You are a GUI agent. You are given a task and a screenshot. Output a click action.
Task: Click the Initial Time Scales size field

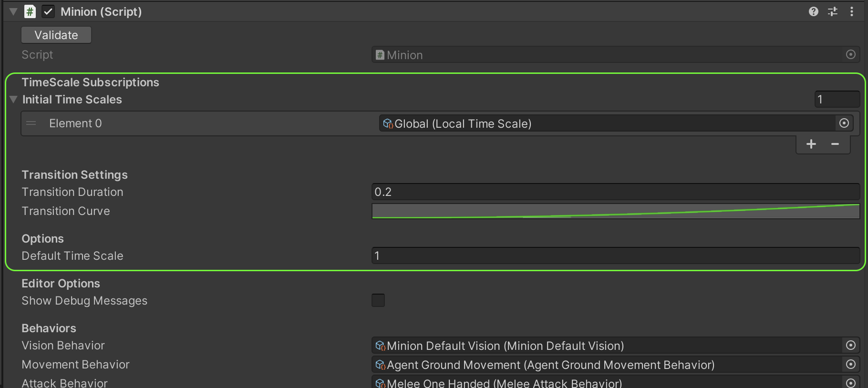pos(837,100)
